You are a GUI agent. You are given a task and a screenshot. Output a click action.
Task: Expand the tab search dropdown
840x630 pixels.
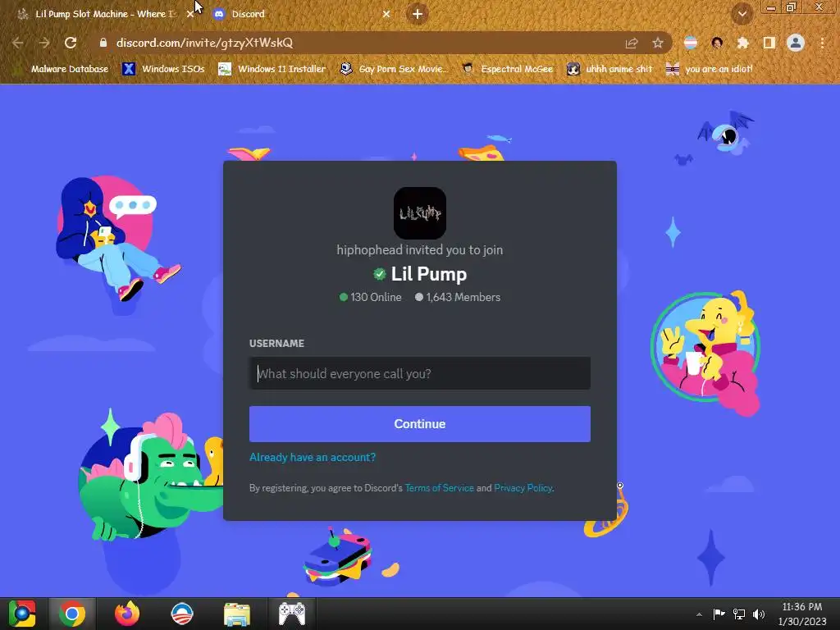coord(742,14)
